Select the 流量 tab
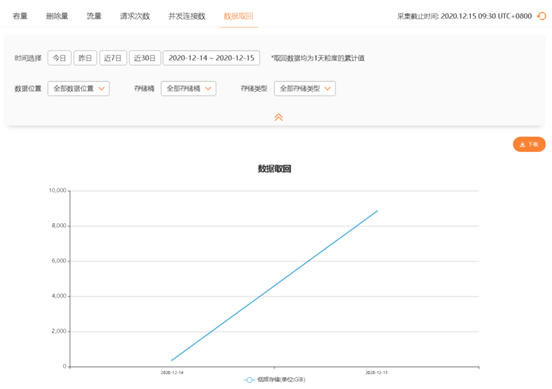This screenshot has height=389, width=552. pyautogui.click(x=94, y=16)
